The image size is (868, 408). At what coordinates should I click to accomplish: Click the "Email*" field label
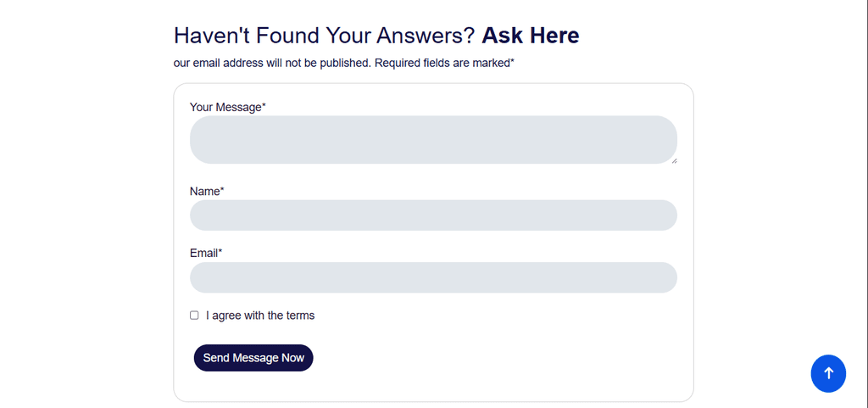tap(203, 253)
